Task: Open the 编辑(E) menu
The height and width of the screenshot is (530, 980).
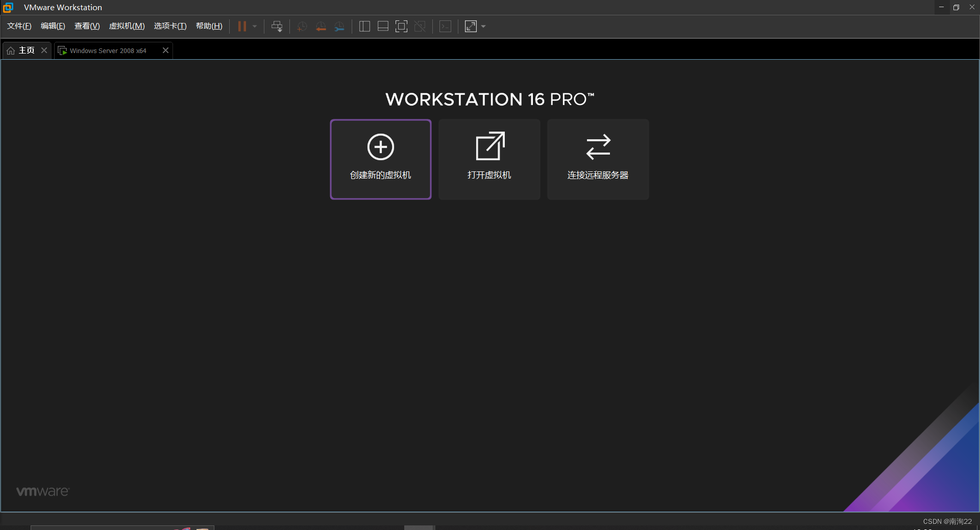Action: tap(53, 26)
